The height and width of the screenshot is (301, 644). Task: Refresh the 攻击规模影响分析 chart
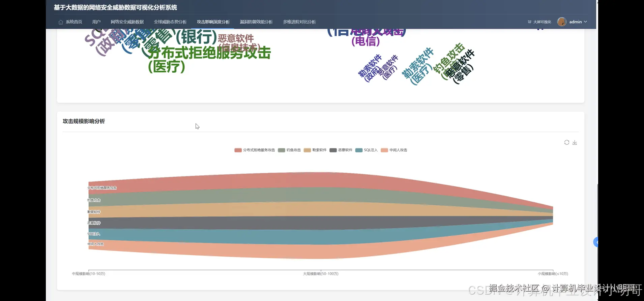[x=566, y=142]
